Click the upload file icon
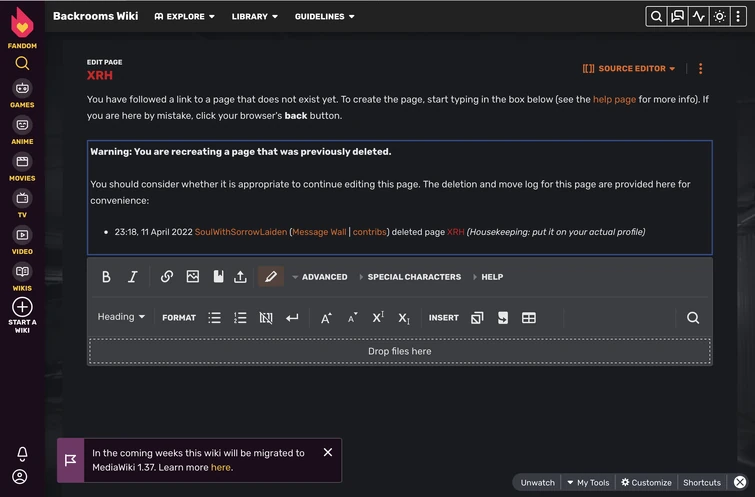The image size is (755, 497). click(240, 276)
